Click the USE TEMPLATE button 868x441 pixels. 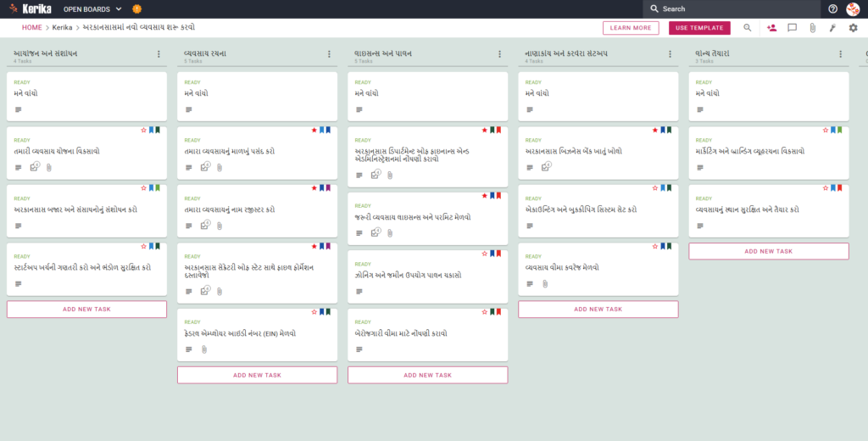point(699,28)
